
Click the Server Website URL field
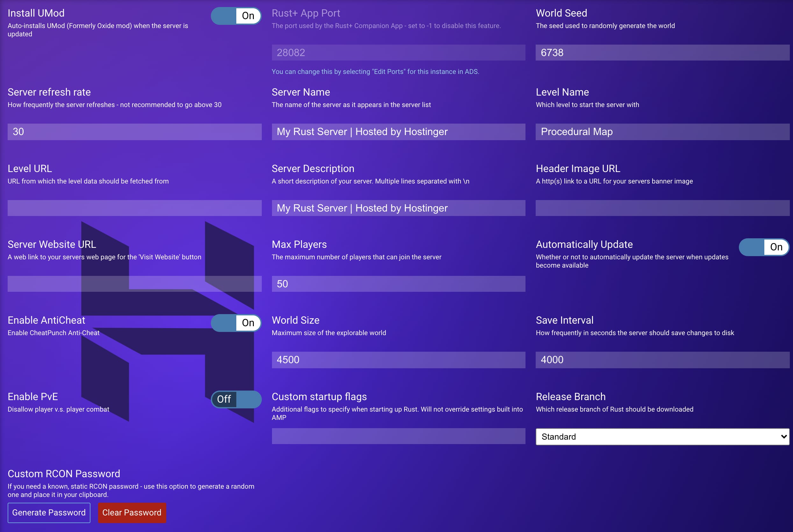(134, 284)
